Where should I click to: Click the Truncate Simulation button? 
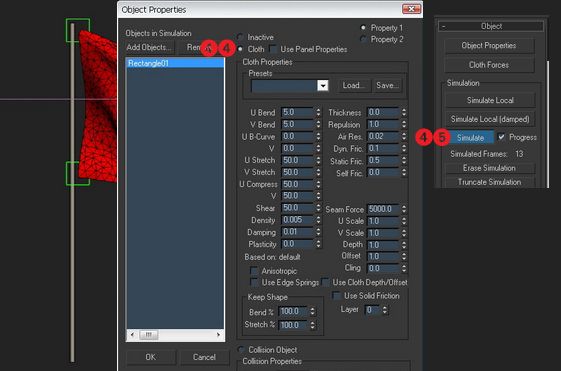[489, 182]
